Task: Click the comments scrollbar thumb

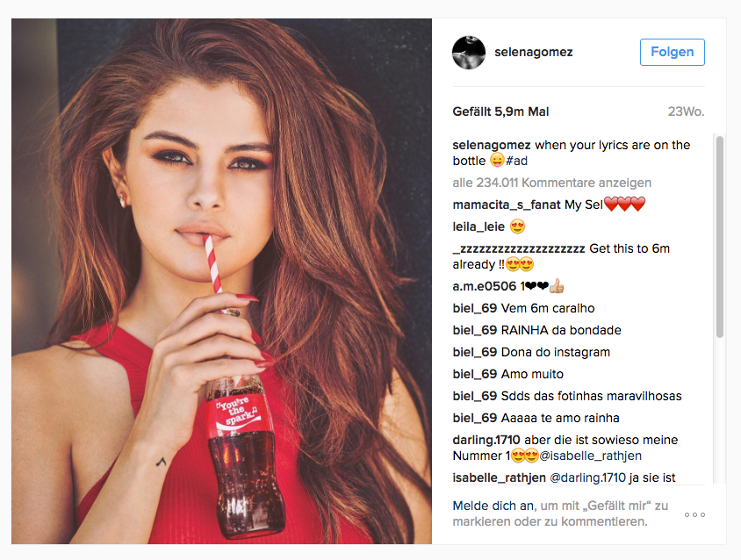Action: coord(720,236)
